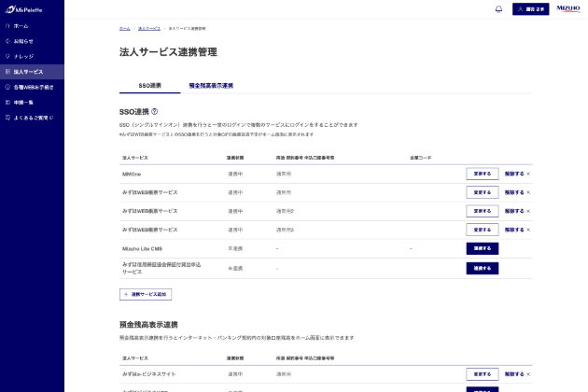
Task: Click 解除する for WEB帳票サービス 通常用3 row
Action: [x=517, y=230]
